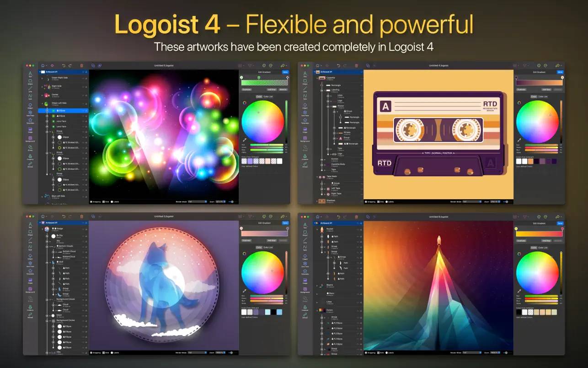Open the Templates tool in the wolf window
This screenshot has width=588, height=368.
pyautogui.click(x=30, y=272)
